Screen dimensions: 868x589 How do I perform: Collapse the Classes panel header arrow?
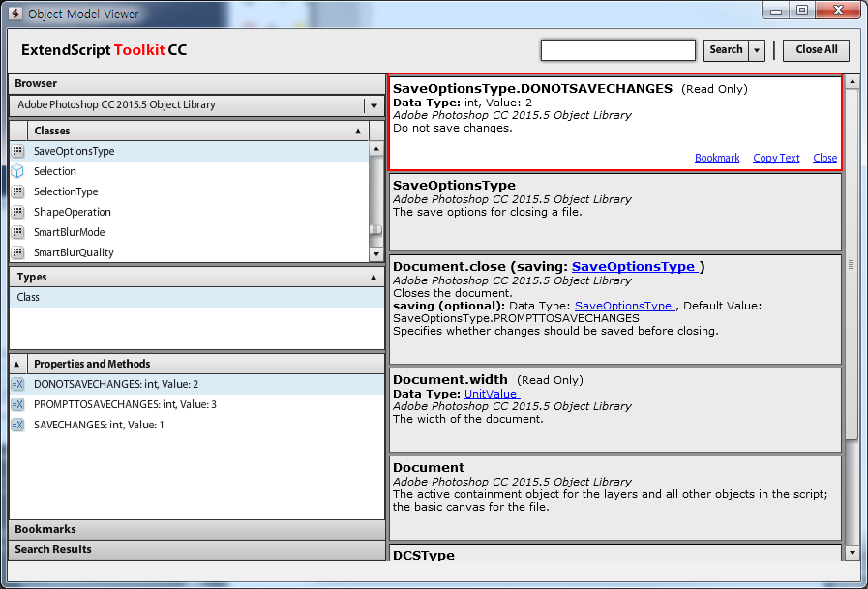point(358,132)
